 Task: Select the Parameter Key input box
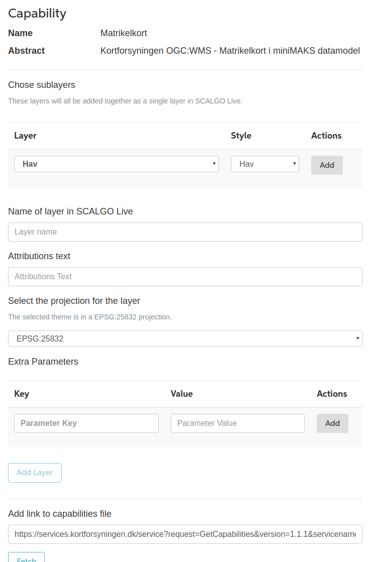86,423
